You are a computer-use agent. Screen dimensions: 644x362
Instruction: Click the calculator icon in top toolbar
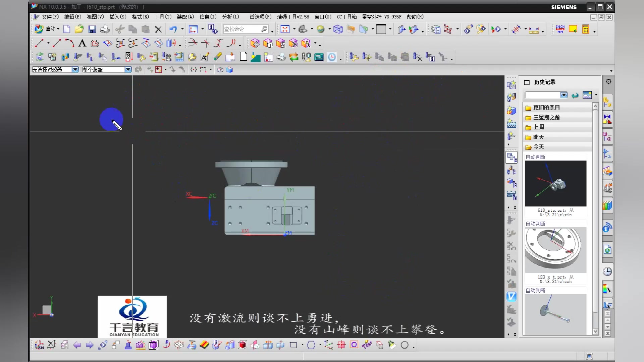click(x=586, y=29)
